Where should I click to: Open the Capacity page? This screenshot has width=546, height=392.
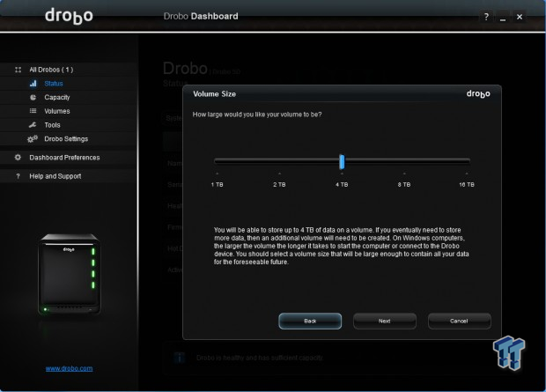coord(57,97)
